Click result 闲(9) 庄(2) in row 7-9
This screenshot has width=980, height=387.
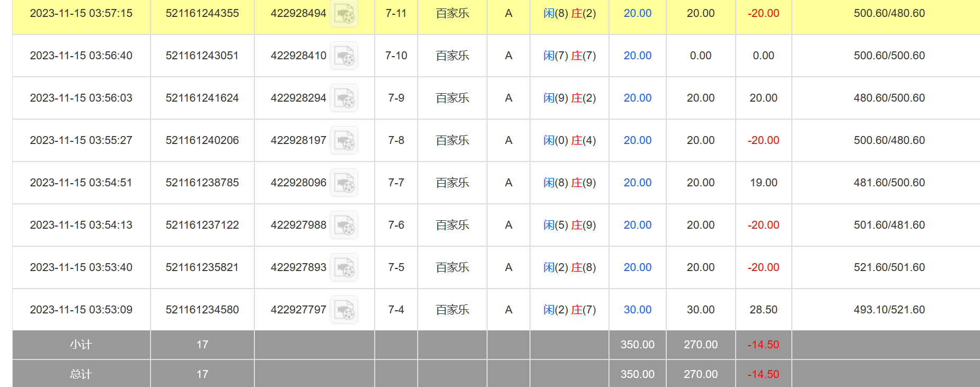(x=569, y=98)
